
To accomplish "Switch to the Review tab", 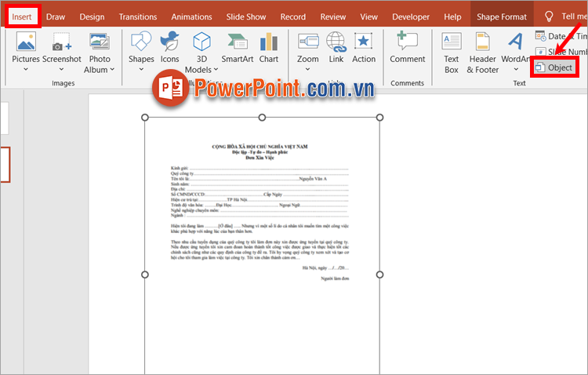I will [333, 17].
